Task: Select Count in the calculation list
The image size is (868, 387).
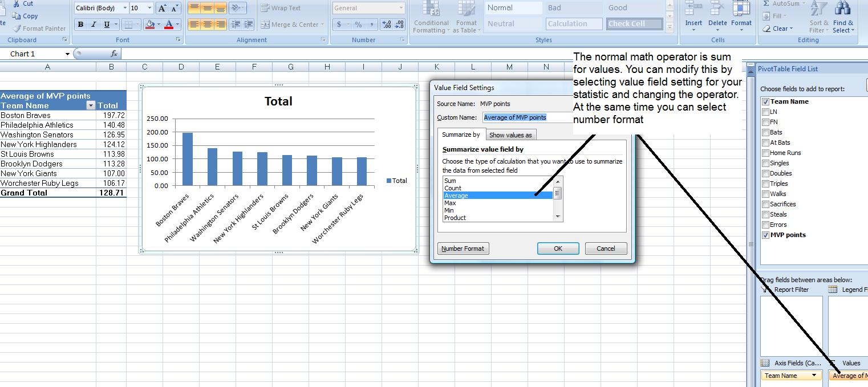Action: pos(498,188)
